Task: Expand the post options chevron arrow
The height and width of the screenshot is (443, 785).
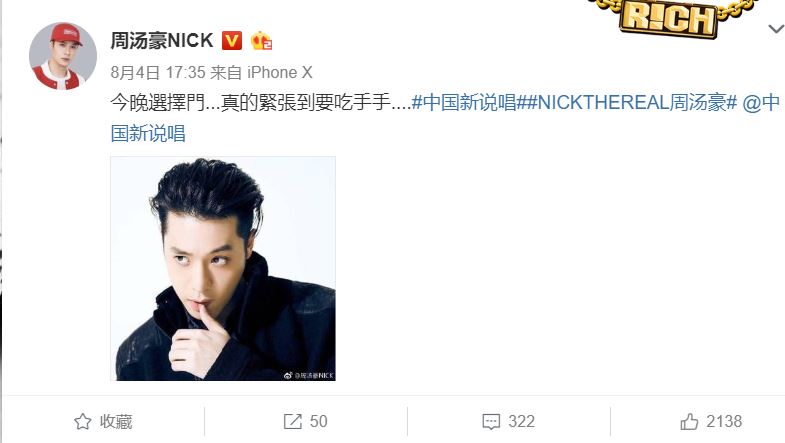Action: coord(776,29)
